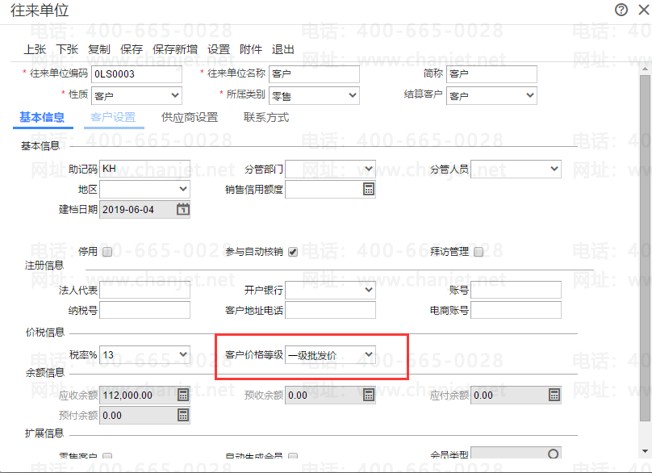Viewport: 652px width, 473px height.
Task: Click the 纳税号 input field
Action: click(144, 310)
